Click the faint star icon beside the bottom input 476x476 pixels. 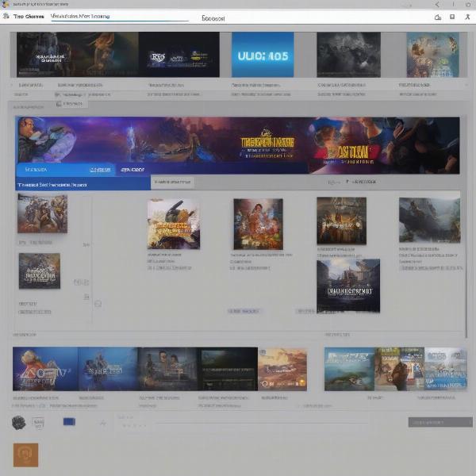pos(103,423)
